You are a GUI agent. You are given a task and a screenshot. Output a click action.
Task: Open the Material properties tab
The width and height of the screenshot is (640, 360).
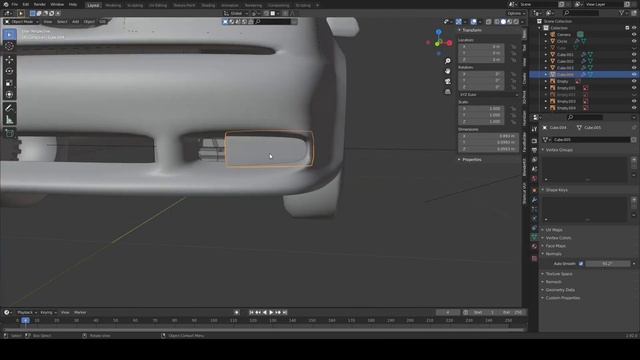[534, 247]
